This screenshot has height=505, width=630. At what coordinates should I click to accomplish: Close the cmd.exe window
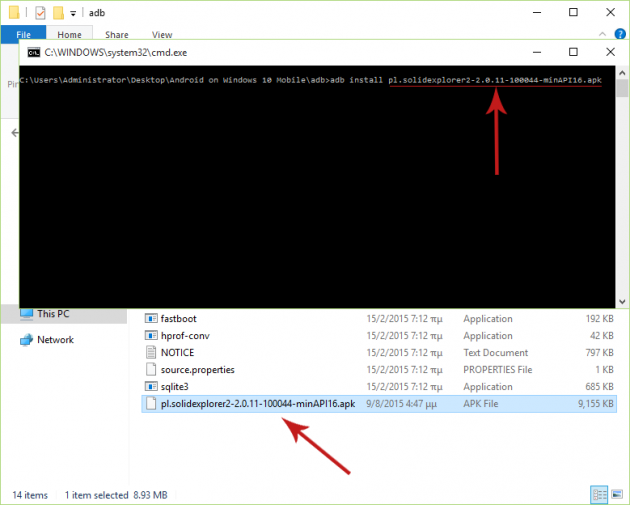pyautogui.click(x=610, y=52)
